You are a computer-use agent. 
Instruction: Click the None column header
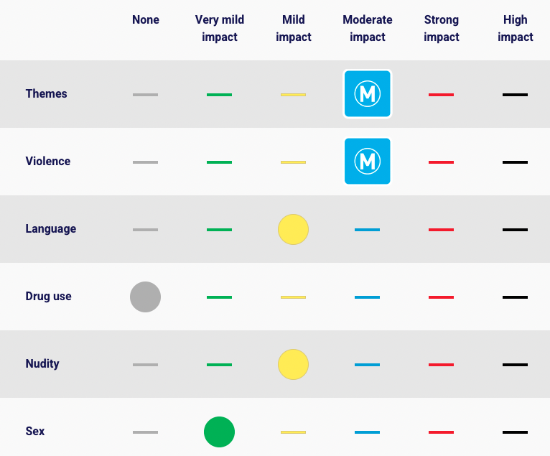coord(146,20)
